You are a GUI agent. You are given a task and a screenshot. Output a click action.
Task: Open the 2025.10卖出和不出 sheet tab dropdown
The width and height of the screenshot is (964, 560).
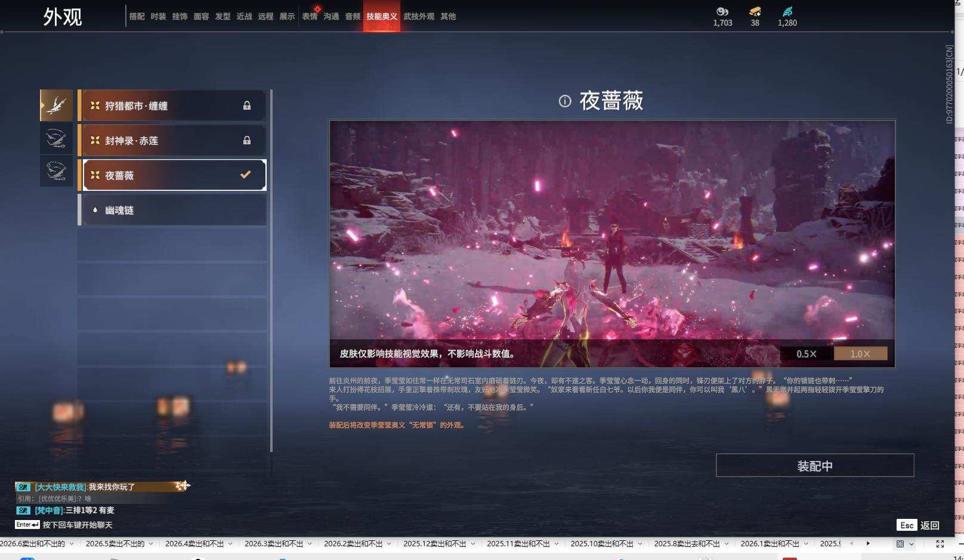click(x=639, y=544)
